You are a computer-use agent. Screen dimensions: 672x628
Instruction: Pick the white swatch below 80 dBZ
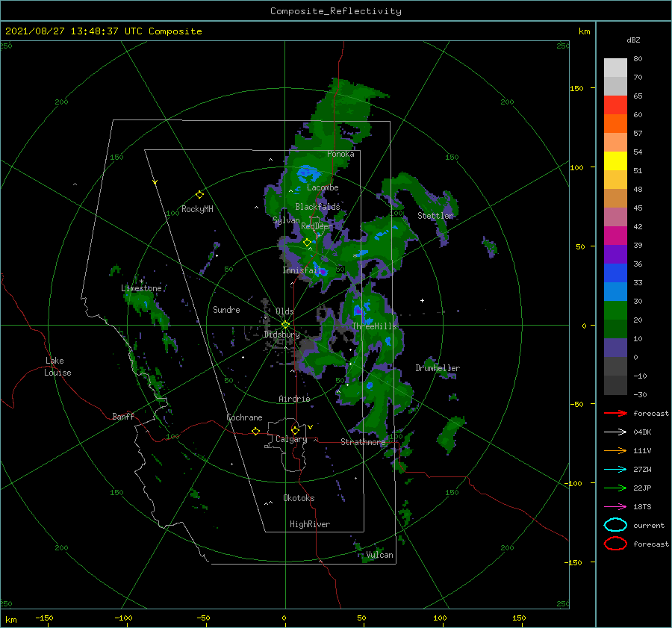coord(615,68)
